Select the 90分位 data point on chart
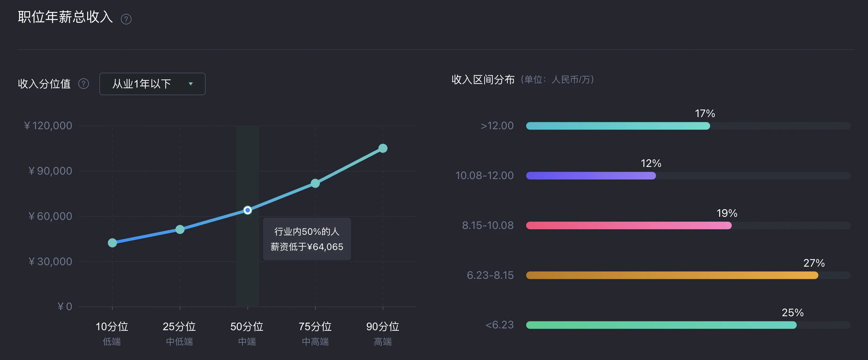This screenshot has width=868, height=360. point(383,148)
